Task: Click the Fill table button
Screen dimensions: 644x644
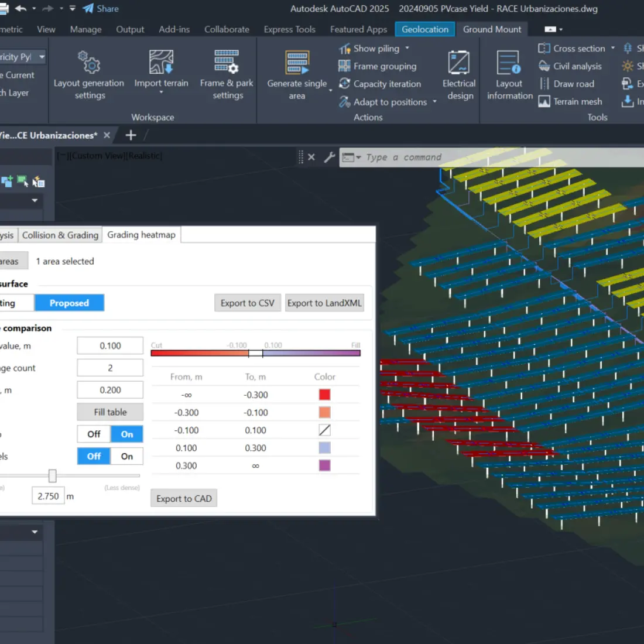Action: (110, 412)
